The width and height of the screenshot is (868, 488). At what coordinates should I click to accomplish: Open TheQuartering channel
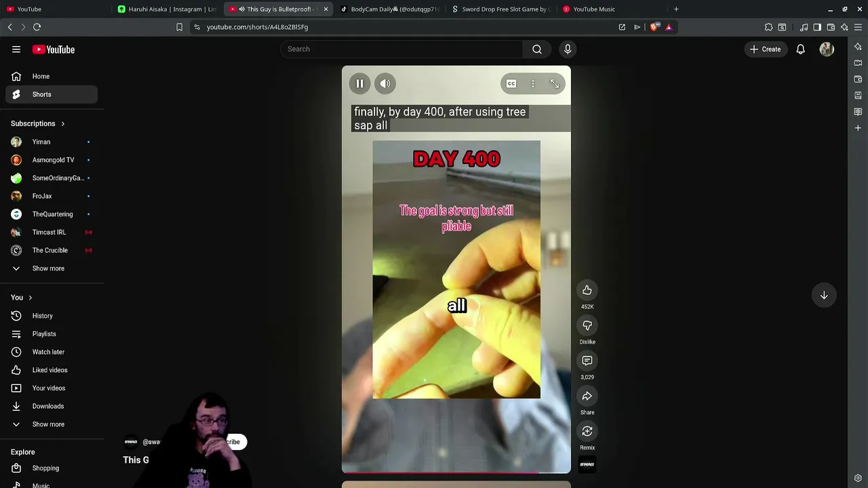pos(52,214)
